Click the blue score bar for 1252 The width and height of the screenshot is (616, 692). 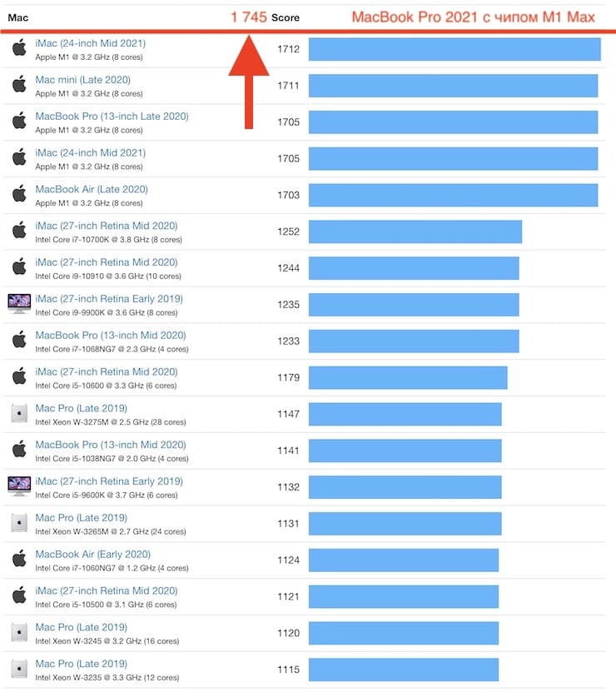(x=415, y=231)
